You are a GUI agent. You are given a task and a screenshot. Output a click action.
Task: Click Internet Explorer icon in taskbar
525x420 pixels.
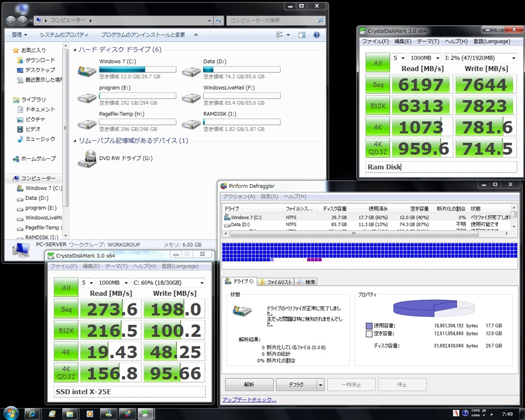pos(32,413)
